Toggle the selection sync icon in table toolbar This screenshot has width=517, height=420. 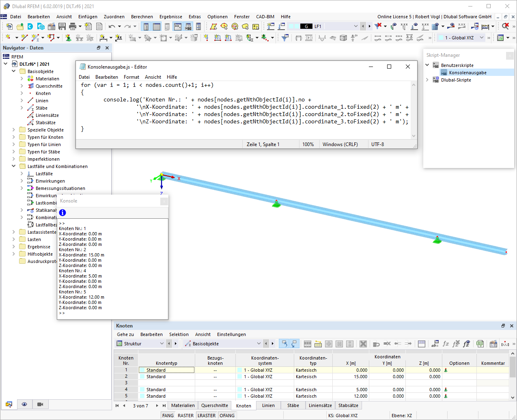coord(284,344)
